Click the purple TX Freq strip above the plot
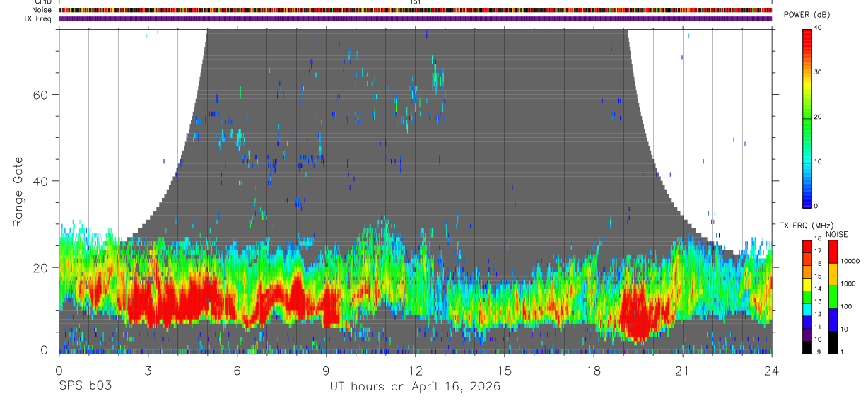This screenshot has height=401, width=868. (416, 18)
